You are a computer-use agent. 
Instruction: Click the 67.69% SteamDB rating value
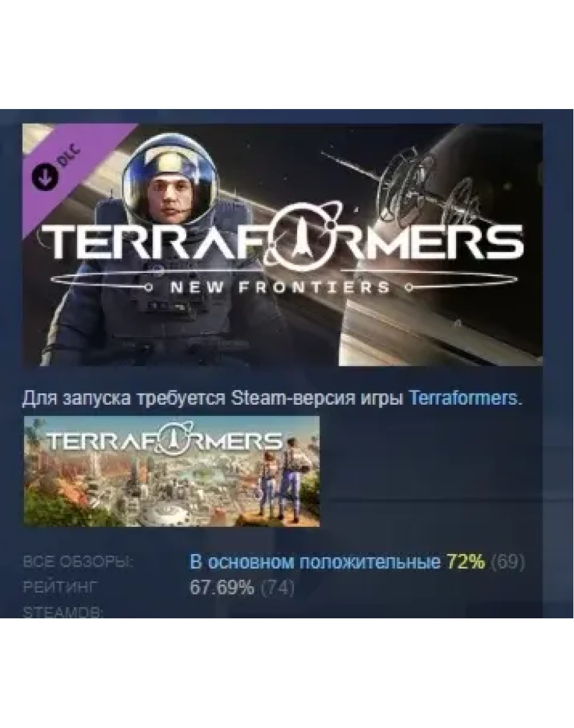[221, 588]
